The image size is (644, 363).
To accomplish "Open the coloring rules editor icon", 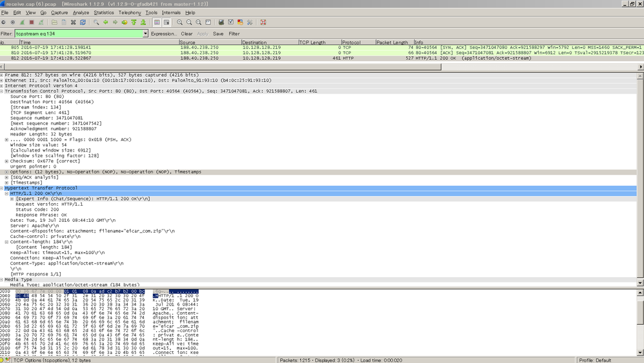I will tap(240, 23).
